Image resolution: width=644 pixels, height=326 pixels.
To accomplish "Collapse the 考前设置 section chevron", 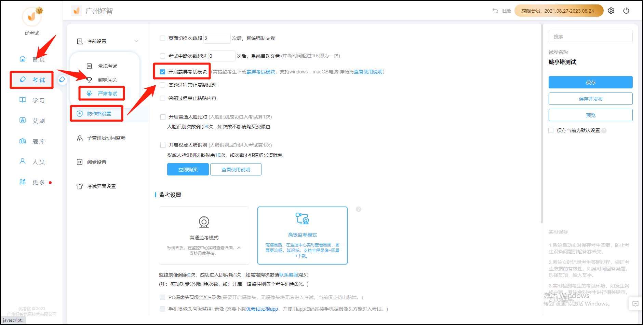I will 137,41.
